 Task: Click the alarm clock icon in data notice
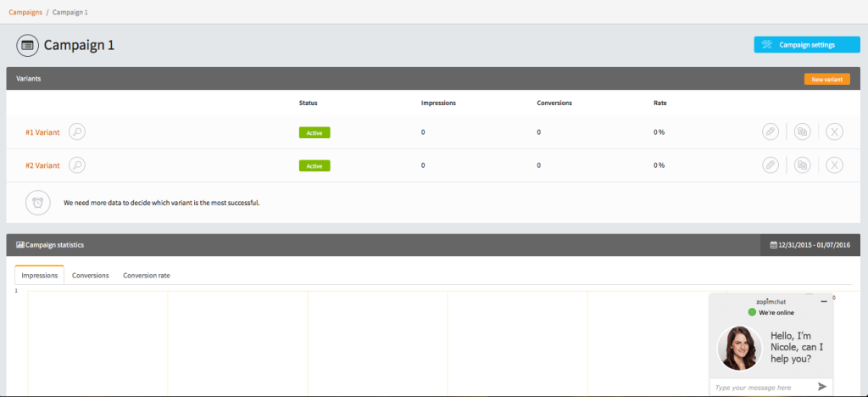(x=37, y=203)
